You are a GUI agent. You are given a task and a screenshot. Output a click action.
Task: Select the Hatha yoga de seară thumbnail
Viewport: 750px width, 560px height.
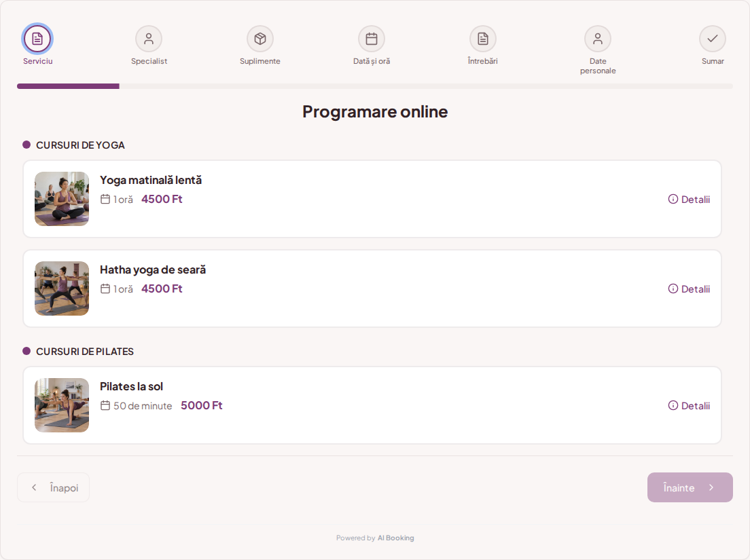pos(62,288)
